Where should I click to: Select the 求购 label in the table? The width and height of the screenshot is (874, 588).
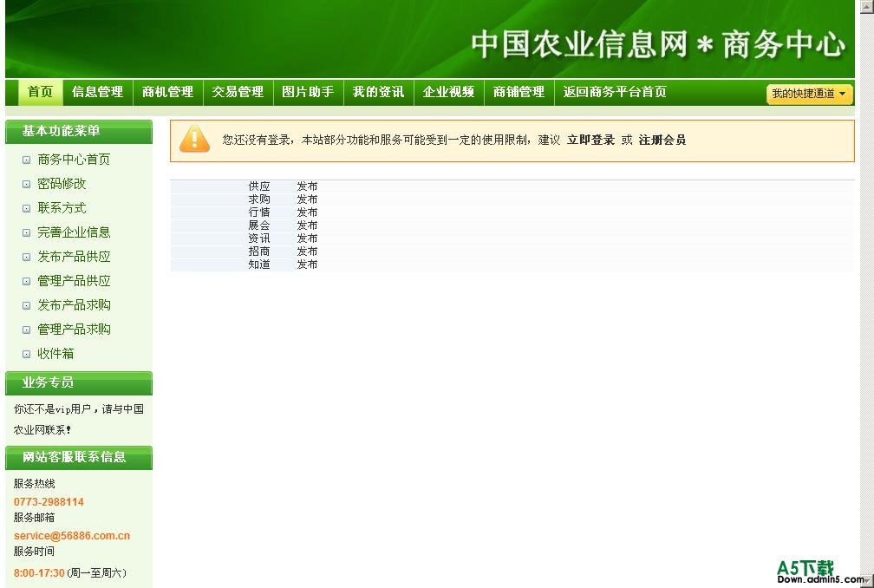pyautogui.click(x=259, y=199)
